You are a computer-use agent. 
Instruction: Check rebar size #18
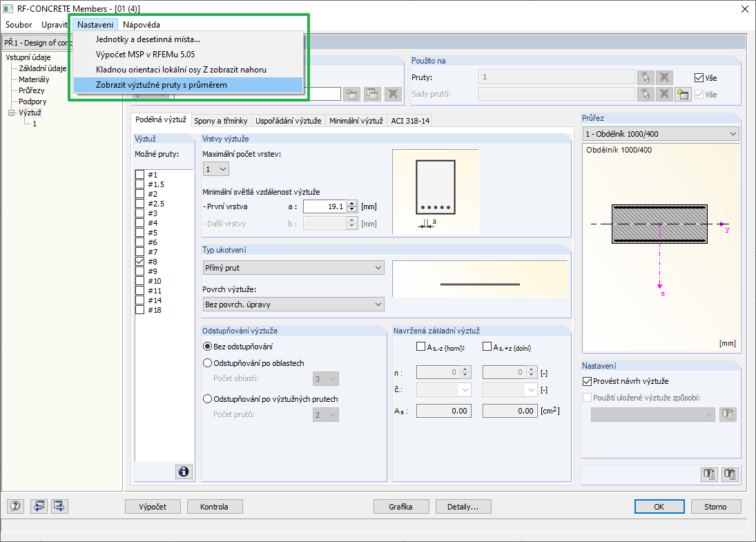point(140,309)
